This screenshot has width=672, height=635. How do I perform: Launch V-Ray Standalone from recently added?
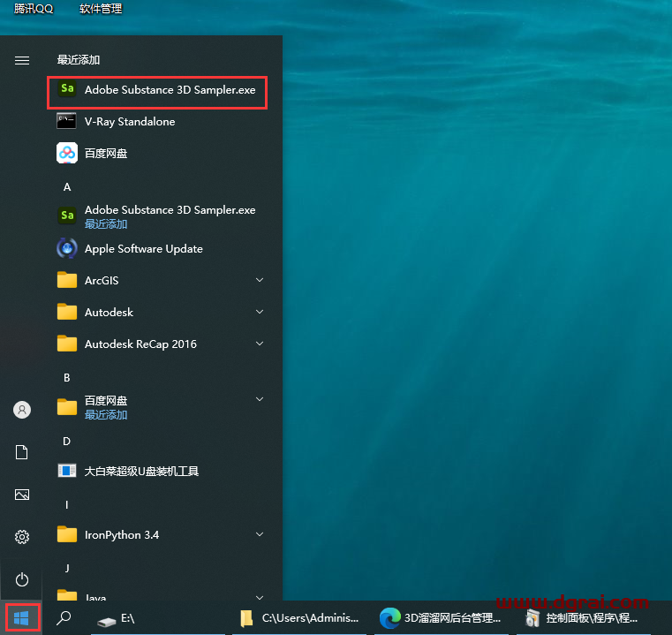(x=158, y=121)
